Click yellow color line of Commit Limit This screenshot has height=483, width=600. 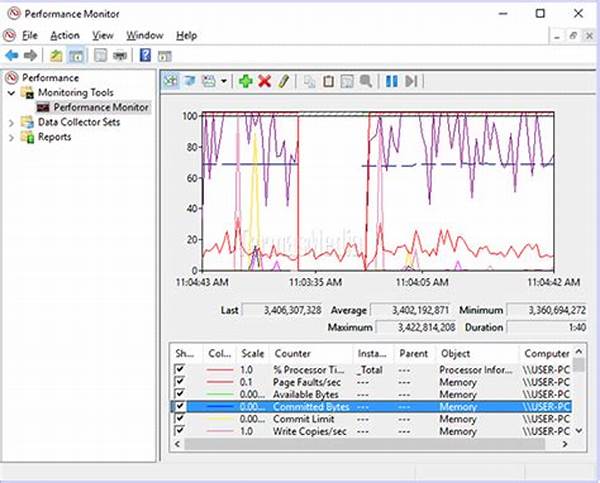220,419
